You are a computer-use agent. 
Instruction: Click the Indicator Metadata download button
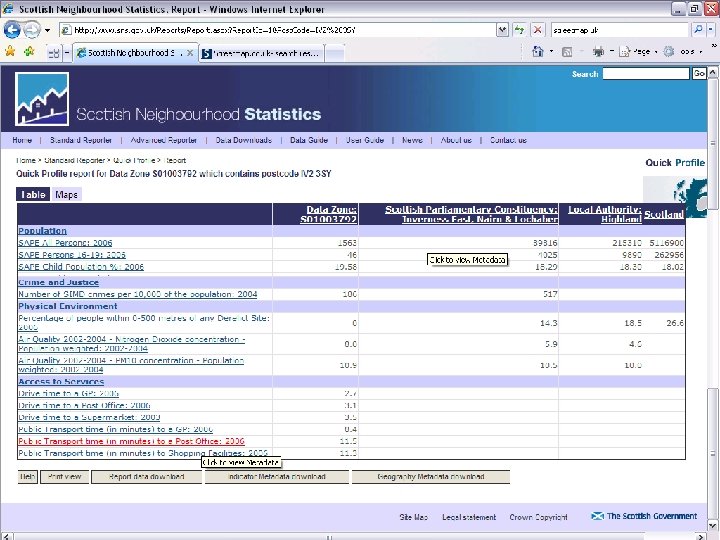(x=276, y=477)
